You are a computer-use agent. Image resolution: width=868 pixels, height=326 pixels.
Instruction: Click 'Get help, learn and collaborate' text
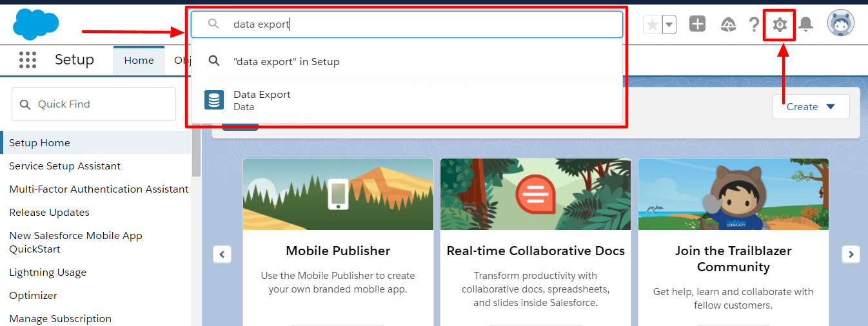tap(733, 298)
